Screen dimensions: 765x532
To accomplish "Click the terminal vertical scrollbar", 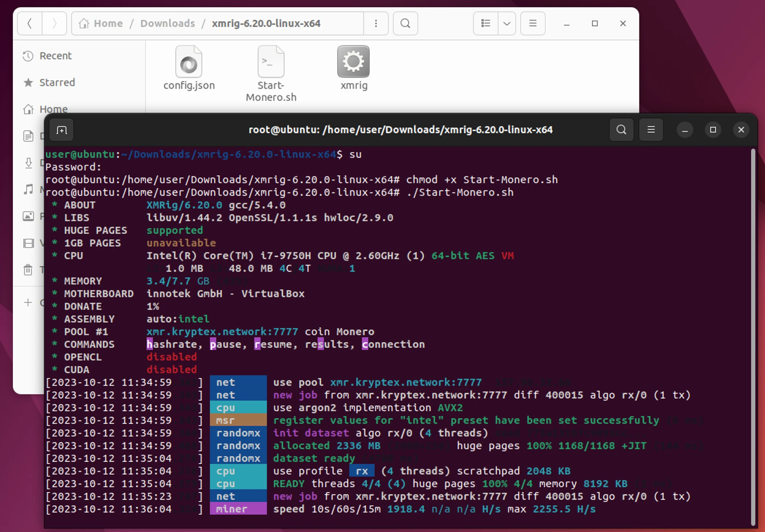I will pos(753,337).
